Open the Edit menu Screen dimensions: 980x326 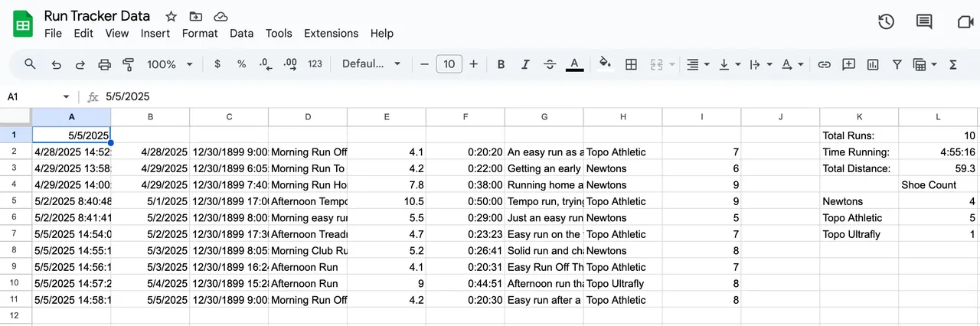[83, 34]
